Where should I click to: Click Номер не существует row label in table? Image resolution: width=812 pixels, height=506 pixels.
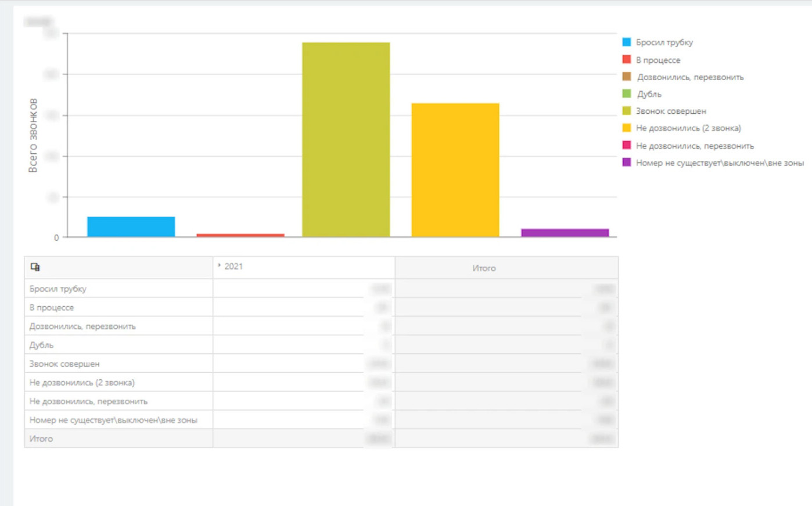113,420
